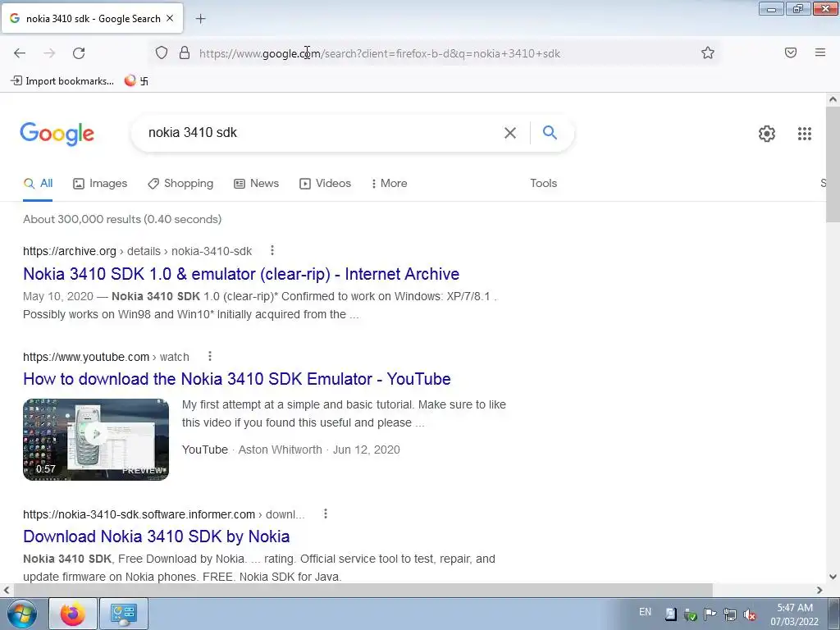Click the horizontal scrollbar thumb

(363, 590)
